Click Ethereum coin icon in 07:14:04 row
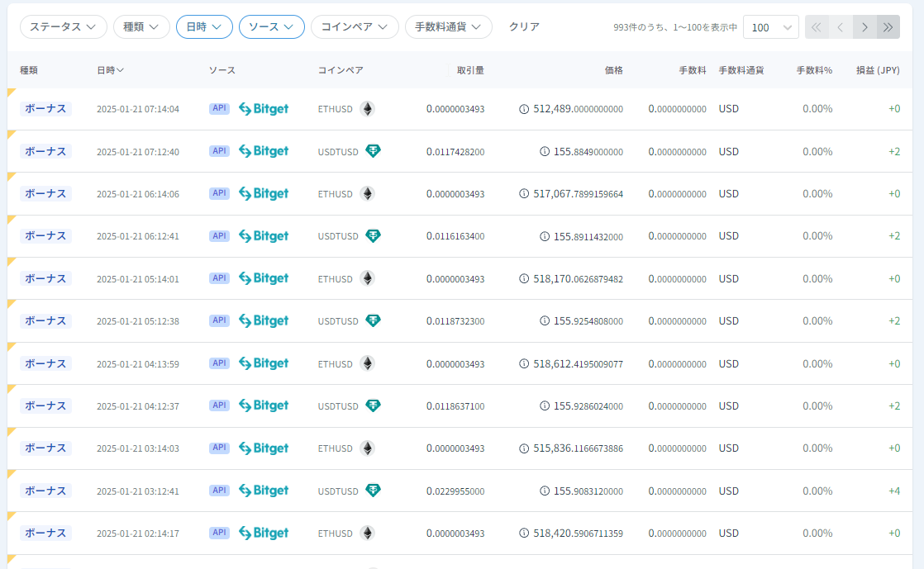Viewport: 924px width, 569px height. 368,109
